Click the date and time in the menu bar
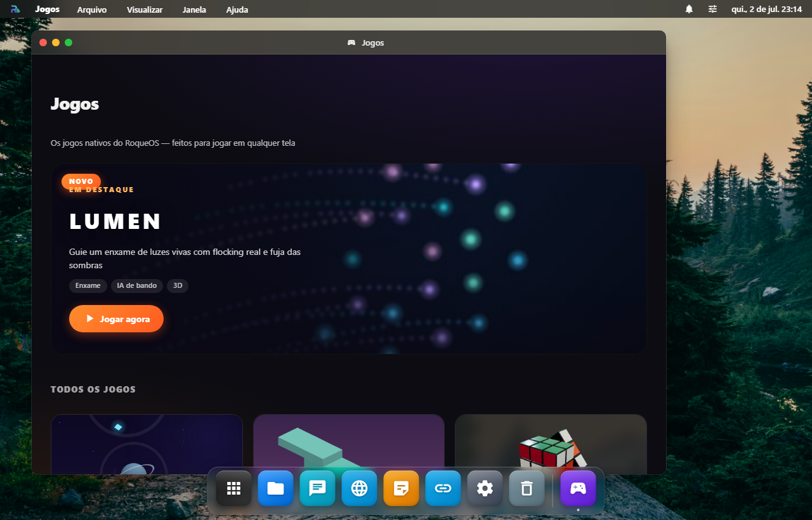 (x=767, y=9)
